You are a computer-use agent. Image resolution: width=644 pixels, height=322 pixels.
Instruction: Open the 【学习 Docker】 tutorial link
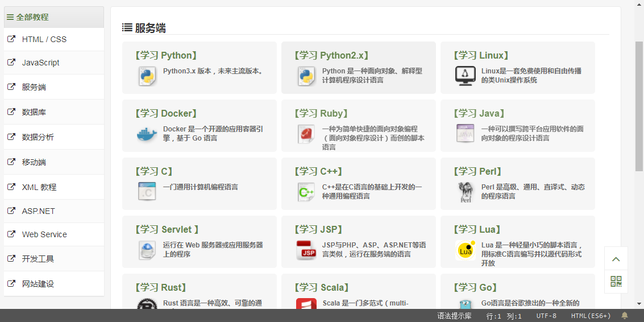[x=166, y=114]
